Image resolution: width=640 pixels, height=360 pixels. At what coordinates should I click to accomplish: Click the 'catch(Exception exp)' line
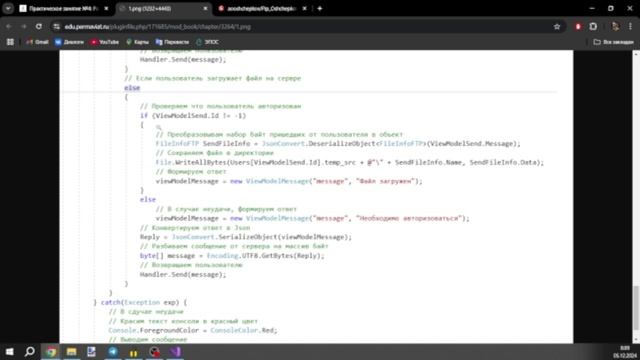[140, 302]
